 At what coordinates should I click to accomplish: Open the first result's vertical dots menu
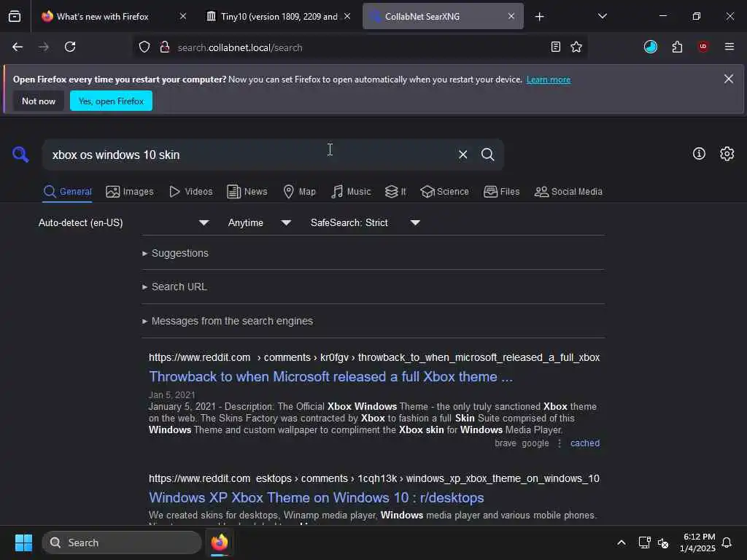click(560, 443)
